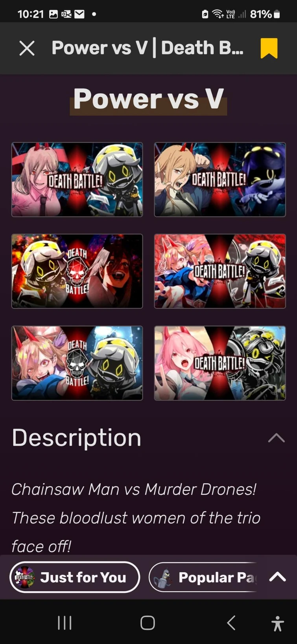This screenshot has width=297, height=644.
Task: Open middle left skull logo thumbnail
Action: (77, 271)
